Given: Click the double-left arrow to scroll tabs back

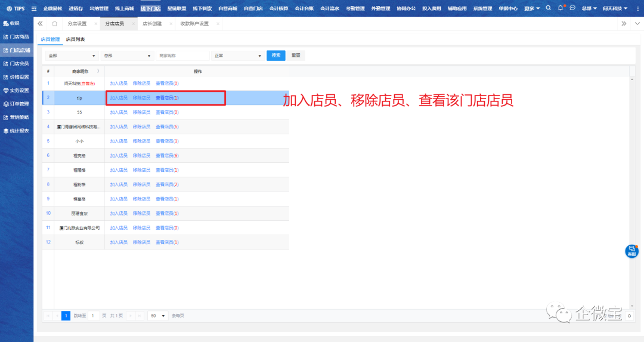Looking at the screenshot, I should pyautogui.click(x=40, y=24).
